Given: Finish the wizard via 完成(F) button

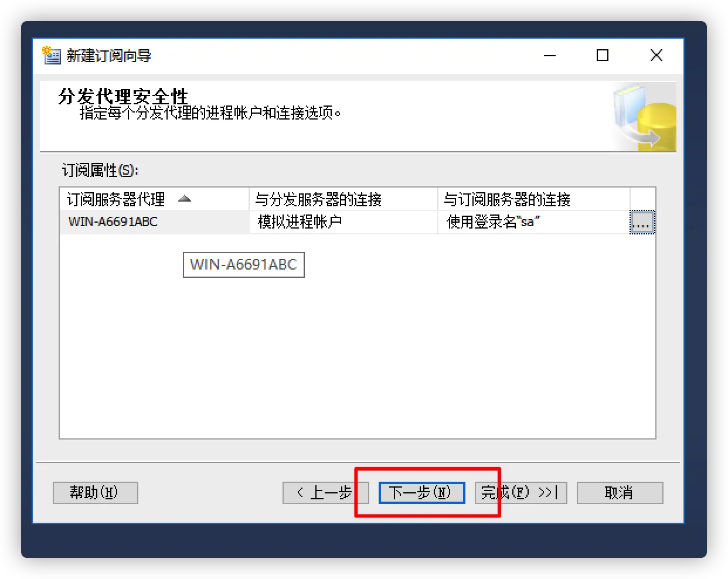Looking at the screenshot, I should point(521,493).
